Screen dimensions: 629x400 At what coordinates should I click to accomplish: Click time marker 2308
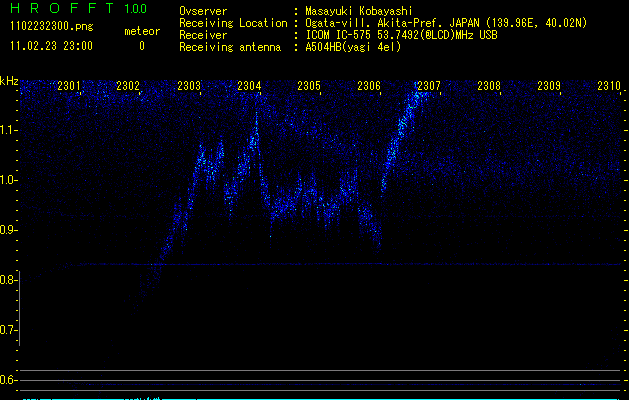(489, 86)
